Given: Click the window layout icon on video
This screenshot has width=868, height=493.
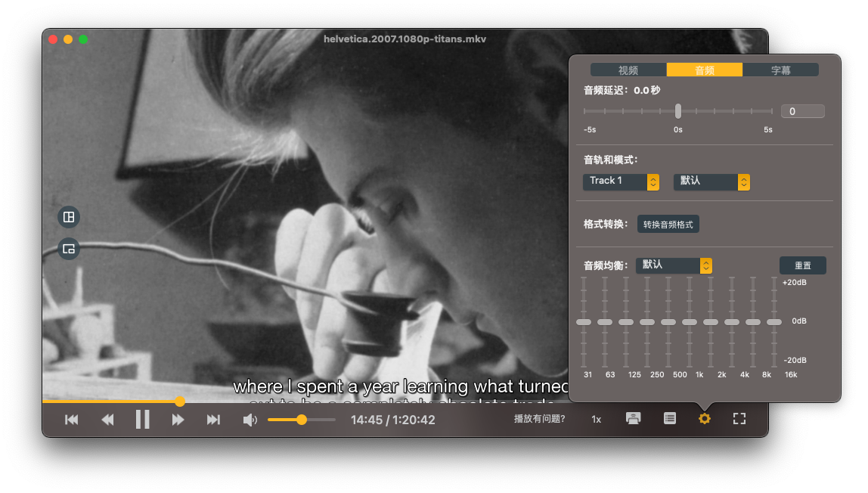Looking at the screenshot, I should 69,217.
